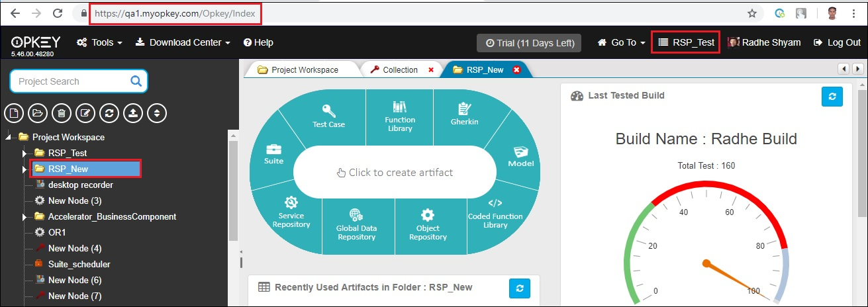Click the project search magnifier icon
Viewport: 868px width, 307px height.
pos(136,81)
